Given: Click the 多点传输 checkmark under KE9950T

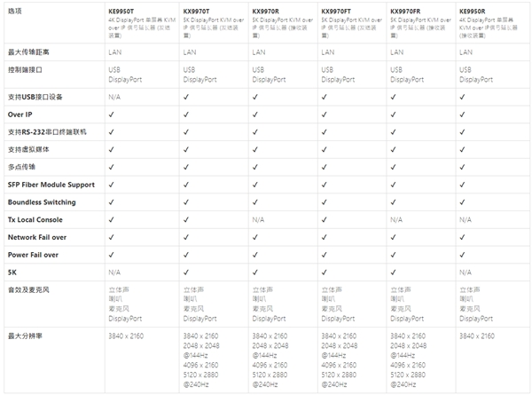Looking at the screenshot, I should click(x=112, y=167).
